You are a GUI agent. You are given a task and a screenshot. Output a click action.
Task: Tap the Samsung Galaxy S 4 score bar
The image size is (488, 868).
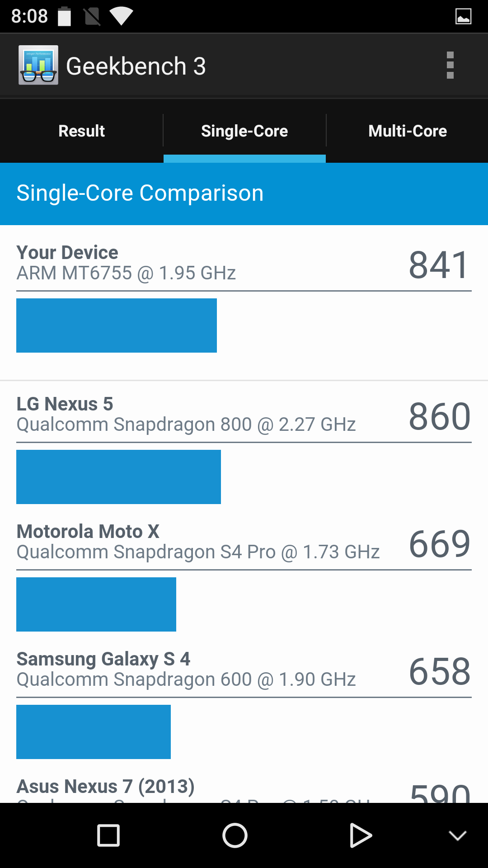pyautogui.click(x=94, y=731)
